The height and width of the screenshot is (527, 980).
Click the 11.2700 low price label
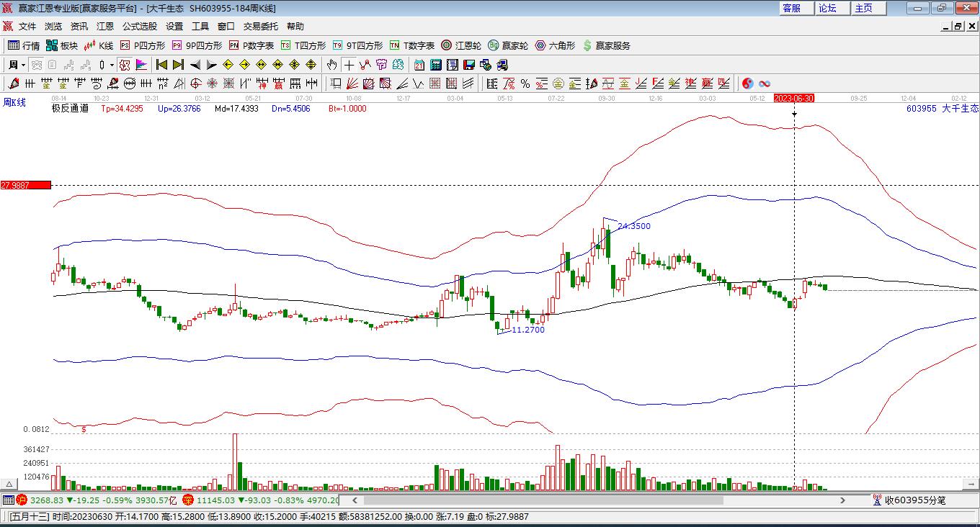(528, 330)
